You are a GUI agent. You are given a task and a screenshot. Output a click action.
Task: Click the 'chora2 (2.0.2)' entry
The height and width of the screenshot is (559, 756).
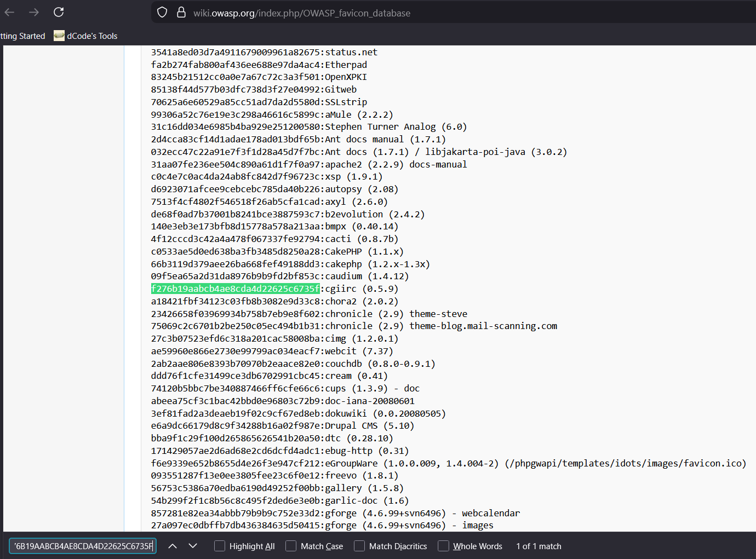pos(362,302)
